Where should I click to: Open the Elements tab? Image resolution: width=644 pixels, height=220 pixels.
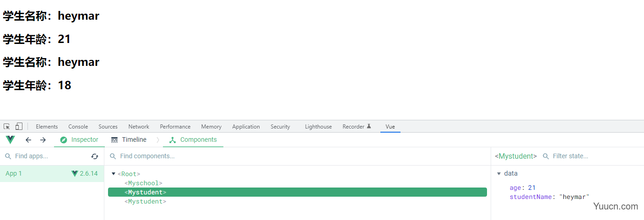point(47,127)
